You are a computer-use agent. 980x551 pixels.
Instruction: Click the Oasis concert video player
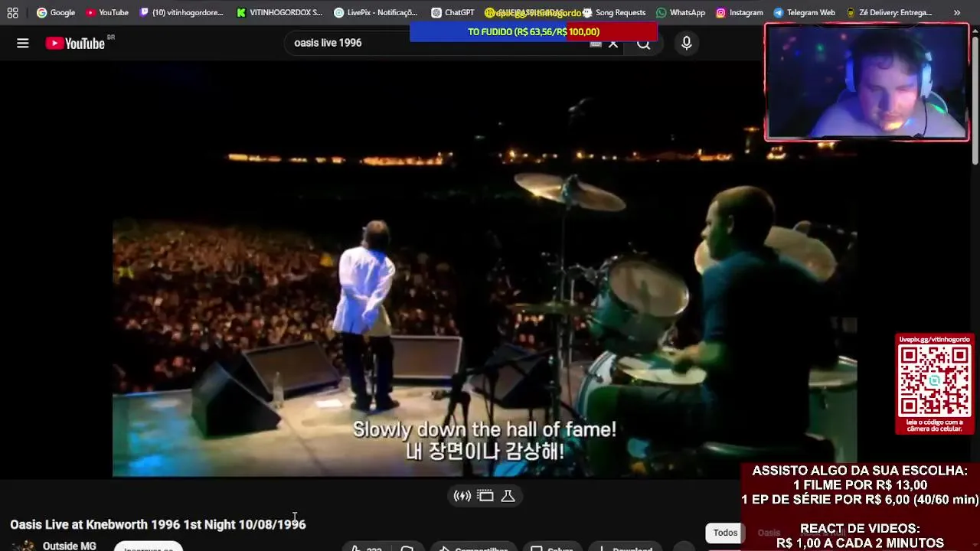click(x=484, y=270)
